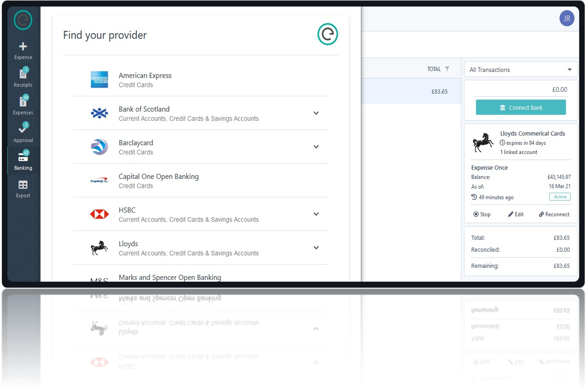588x391 pixels.
Task: Click the '16 Mar 21' date
Action: point(559,186)
